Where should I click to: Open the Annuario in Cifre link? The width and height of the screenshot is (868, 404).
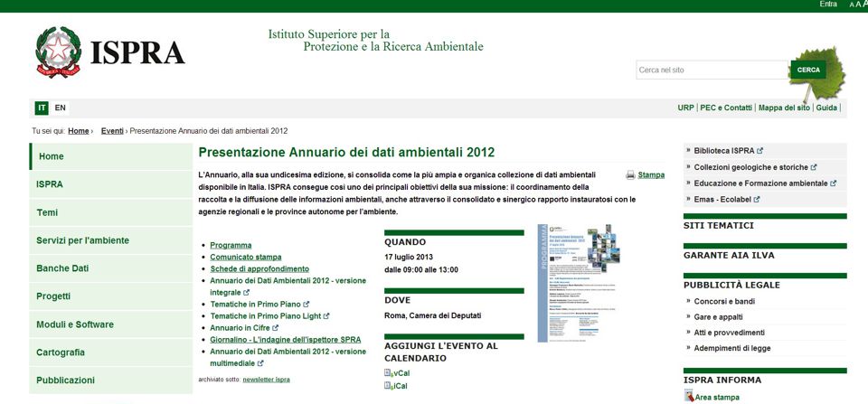pyautogui.click(x=241, y=328)
